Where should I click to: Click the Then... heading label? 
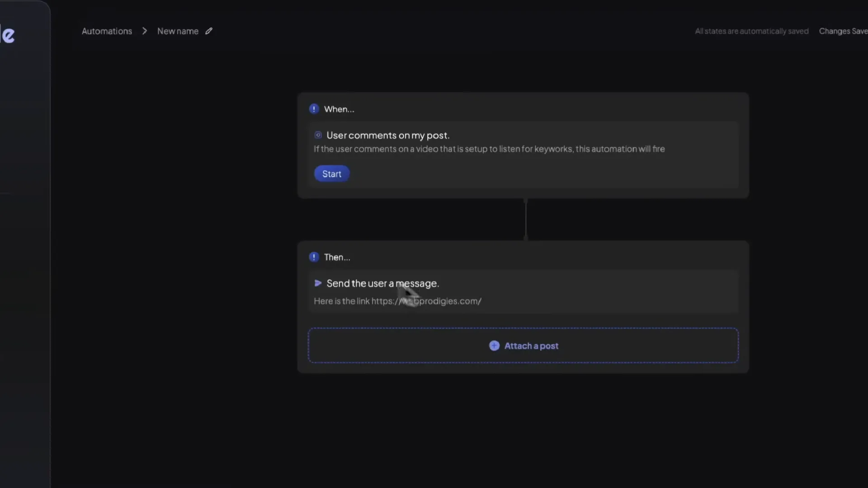point(337,257)
